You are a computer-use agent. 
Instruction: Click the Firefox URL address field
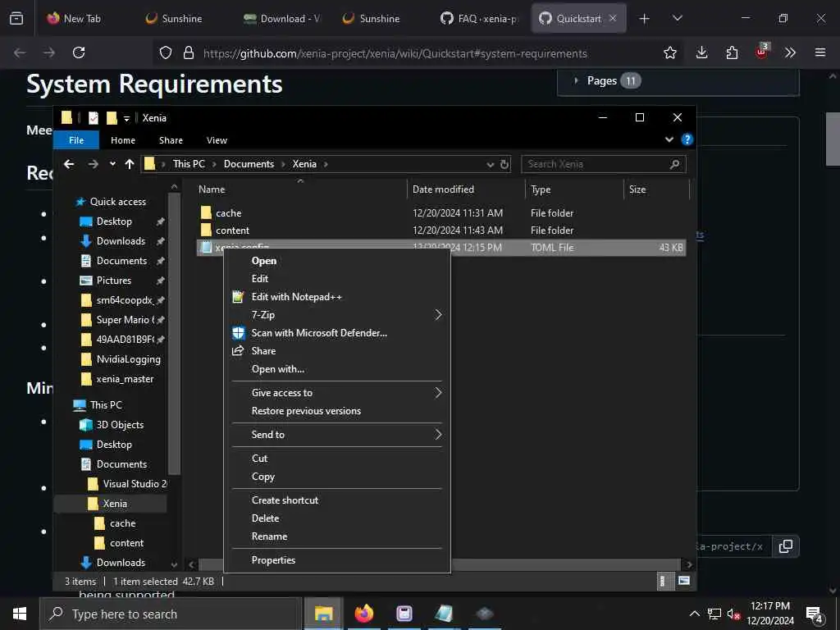coord(395,53)
